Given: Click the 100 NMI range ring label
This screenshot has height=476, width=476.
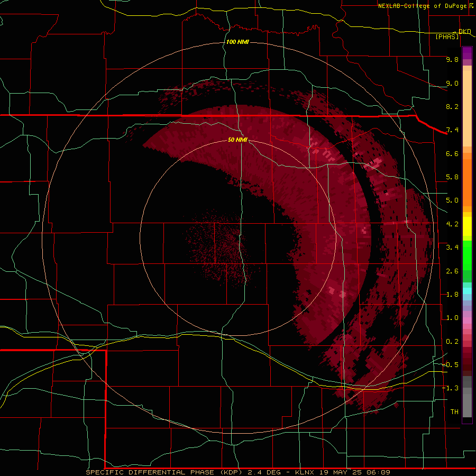Looking at the screenshot, I should (x=237, y=42).
